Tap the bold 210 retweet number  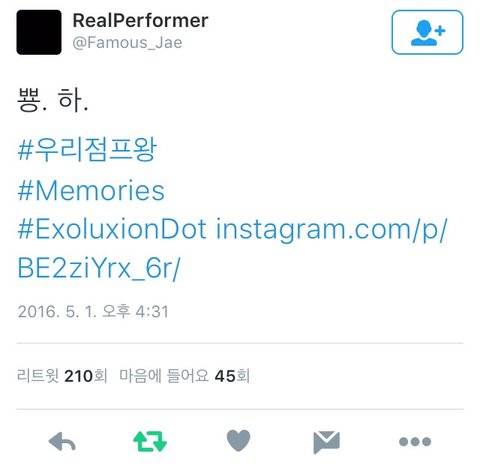click(79, 376)
